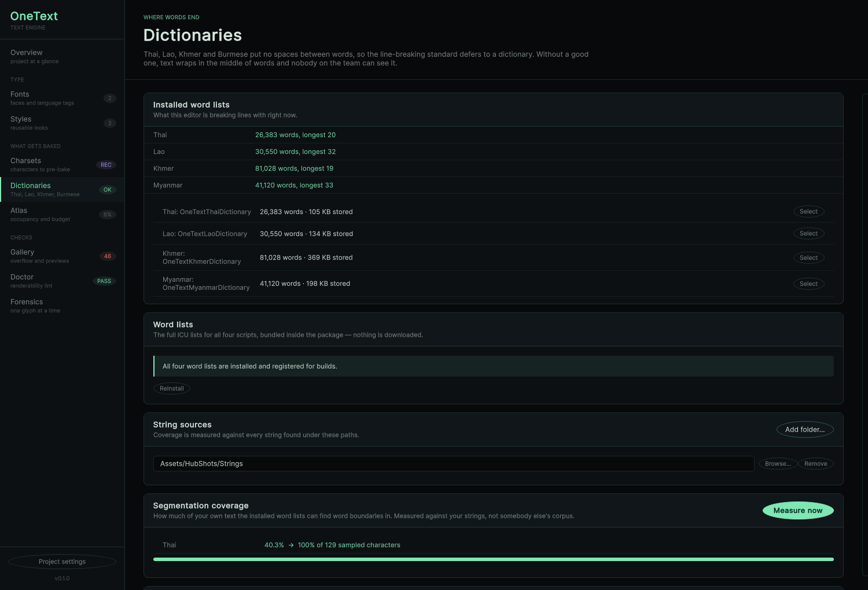This screenshot has width=868, height=590.
Task: Click the 'Segmentation coverage' heading
Action: (201, 506)
